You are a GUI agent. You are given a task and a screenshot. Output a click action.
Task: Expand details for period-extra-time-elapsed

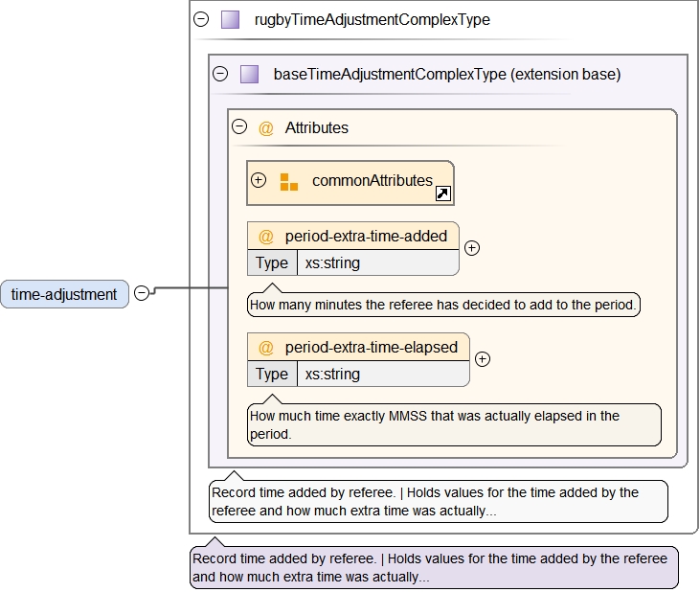pos(483,359)
